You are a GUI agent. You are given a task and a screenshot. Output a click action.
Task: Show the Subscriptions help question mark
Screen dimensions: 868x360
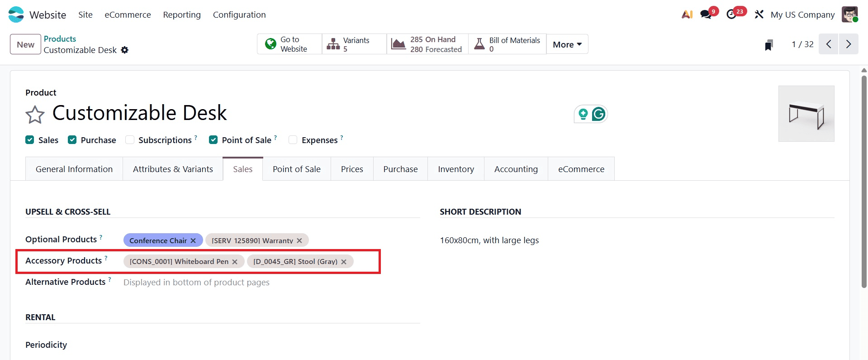click(x=196, y=137)
